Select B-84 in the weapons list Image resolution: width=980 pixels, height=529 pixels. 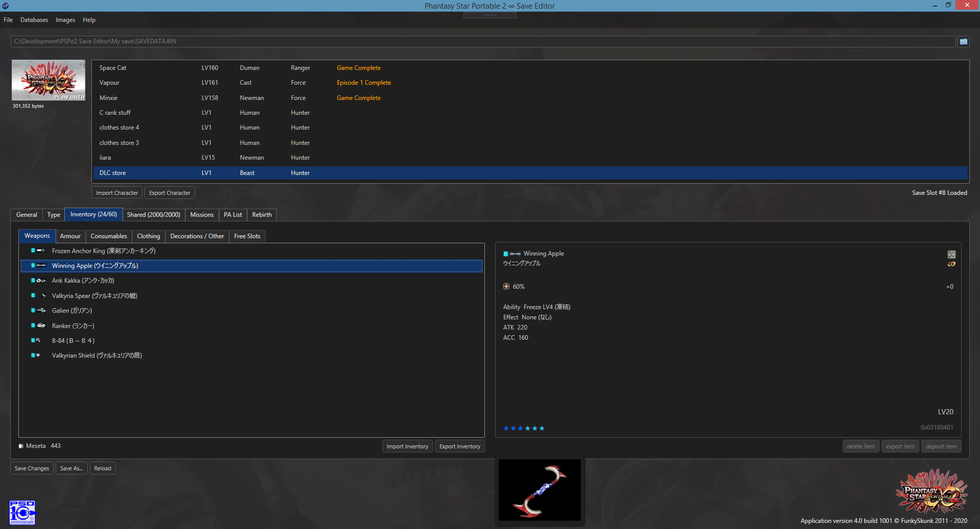coord(252,341)
